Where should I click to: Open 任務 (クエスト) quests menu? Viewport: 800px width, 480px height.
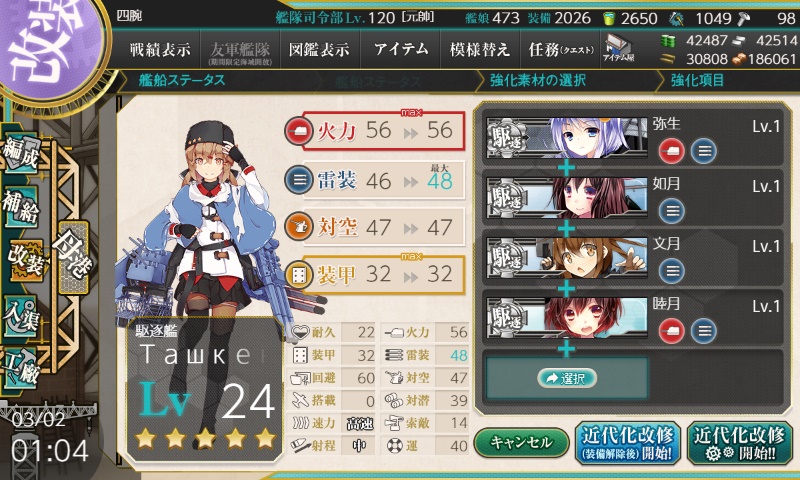coord(560,49)
